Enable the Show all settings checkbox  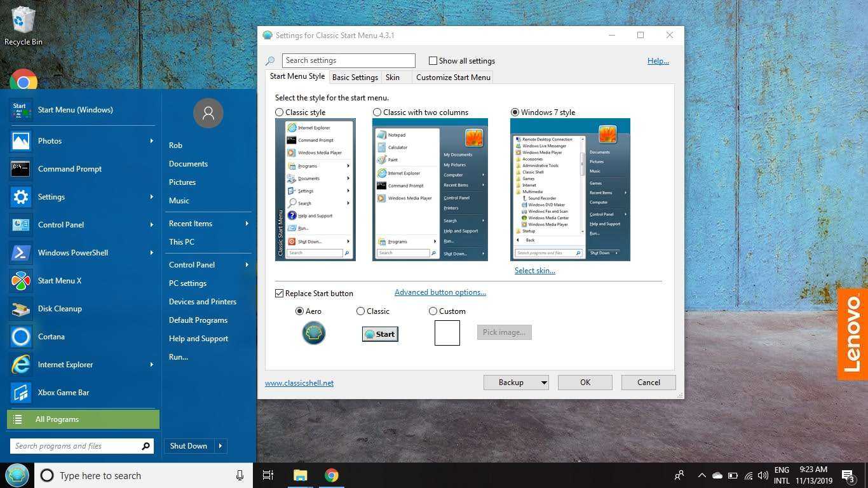click(x=433, y=61)
